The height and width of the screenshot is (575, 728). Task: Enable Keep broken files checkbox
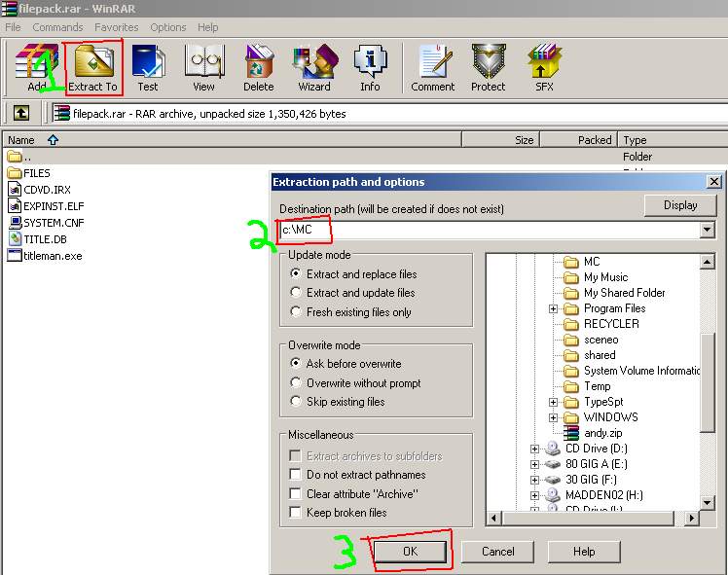[295, 512]
